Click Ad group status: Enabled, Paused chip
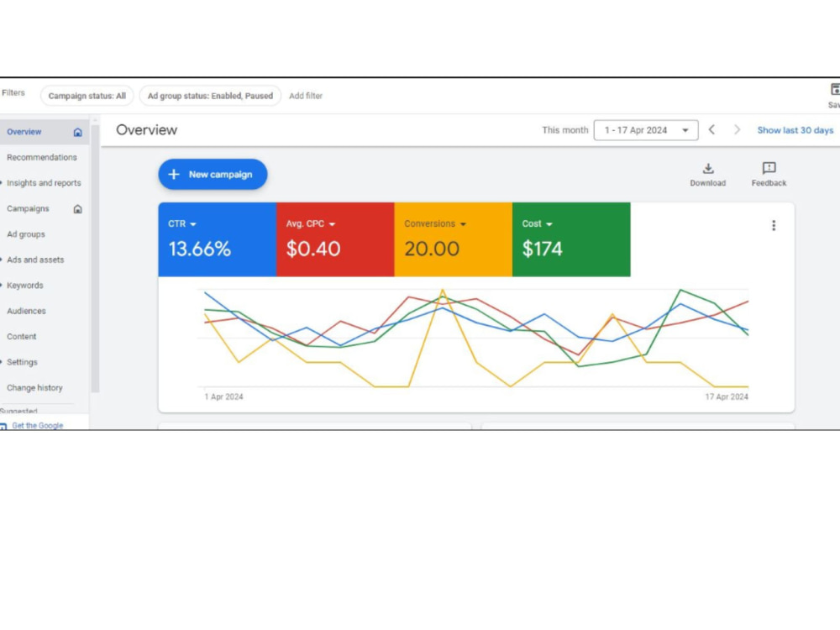This screenshot has width=840, height=630. point(210,96)
